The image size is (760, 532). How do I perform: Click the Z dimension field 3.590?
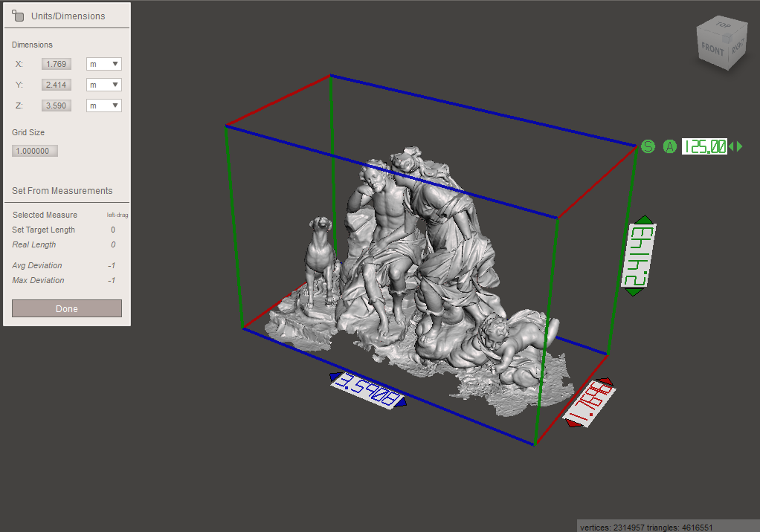pos(57,106)
